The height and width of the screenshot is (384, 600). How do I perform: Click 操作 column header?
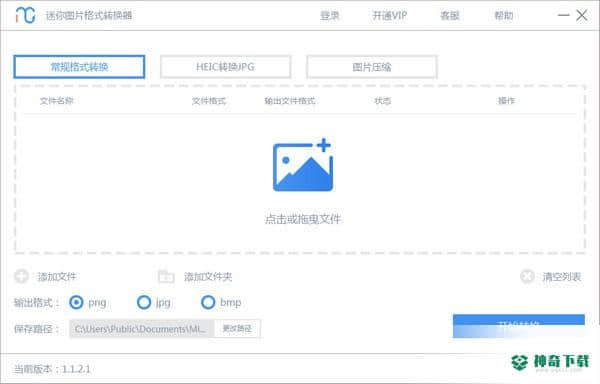click(x=506, y=101)
